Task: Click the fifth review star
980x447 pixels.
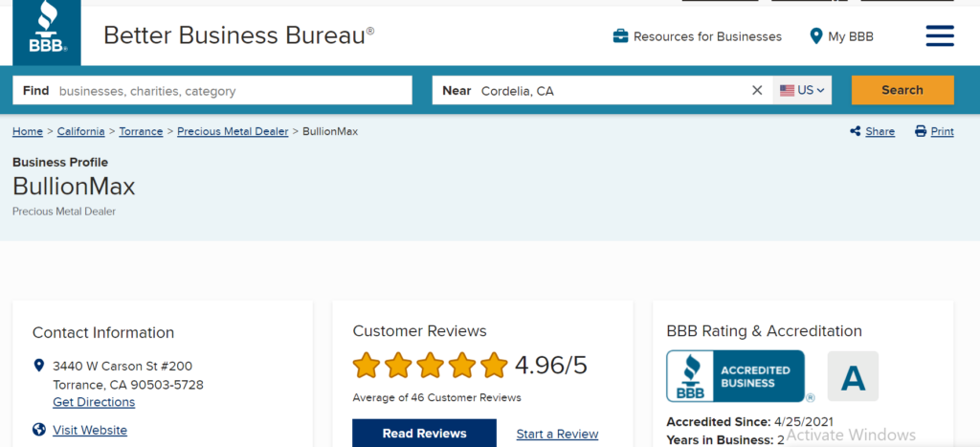Action: 495,365
